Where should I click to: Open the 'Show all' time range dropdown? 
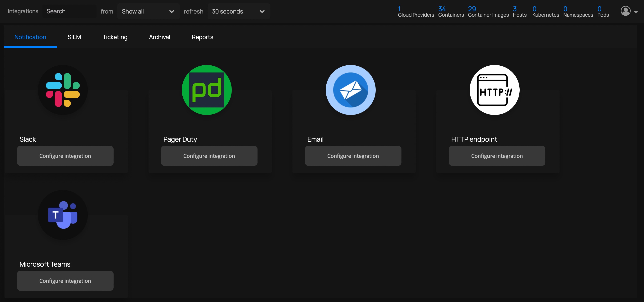click(x=148, y=11)
